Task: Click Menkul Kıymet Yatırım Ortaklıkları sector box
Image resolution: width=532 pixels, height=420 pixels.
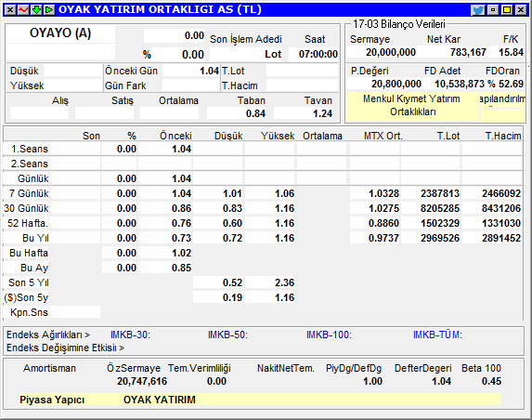Action: click(x=412, y=106)
